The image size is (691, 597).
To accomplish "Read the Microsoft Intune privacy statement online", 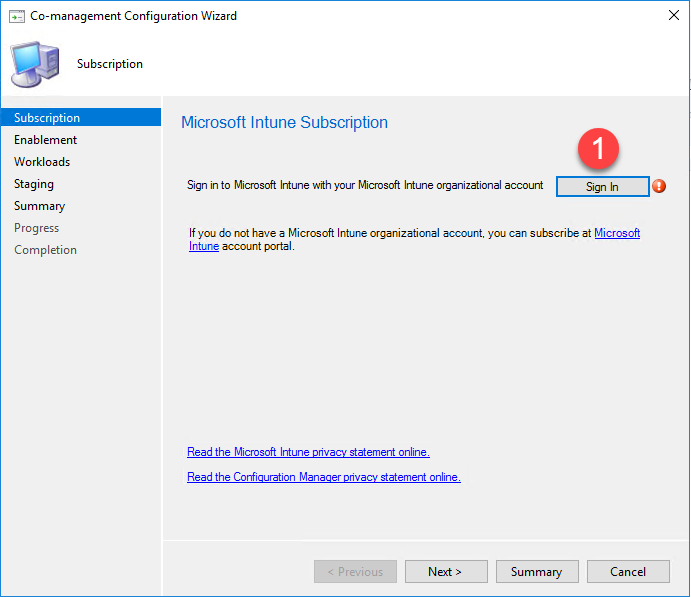I will point(308,452).
